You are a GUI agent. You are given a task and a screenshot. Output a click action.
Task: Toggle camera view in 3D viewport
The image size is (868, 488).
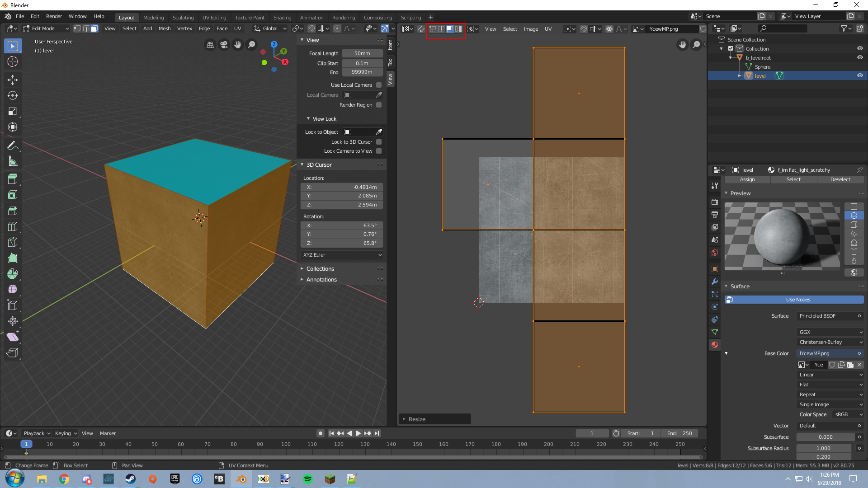coord(224,45)
